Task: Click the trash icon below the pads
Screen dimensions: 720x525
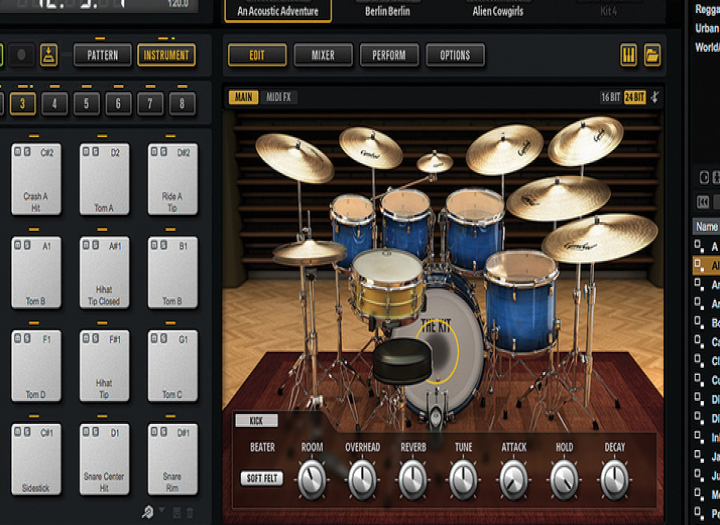Action: click(190, 512)
